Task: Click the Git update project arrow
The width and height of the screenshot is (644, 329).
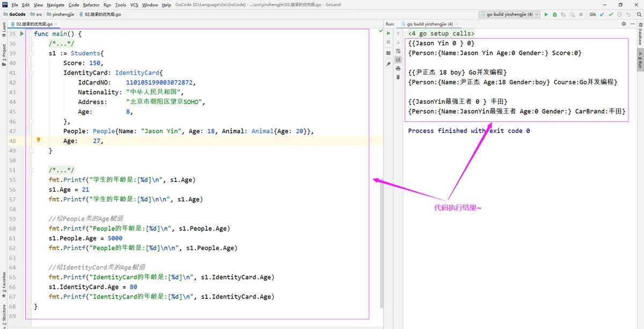Action: [x=602, y=14]
